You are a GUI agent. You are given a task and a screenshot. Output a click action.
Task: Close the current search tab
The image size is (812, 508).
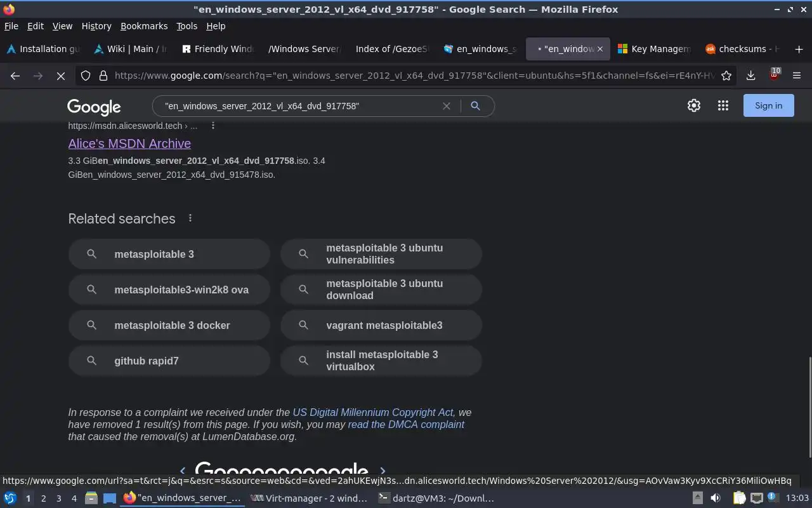600,49
